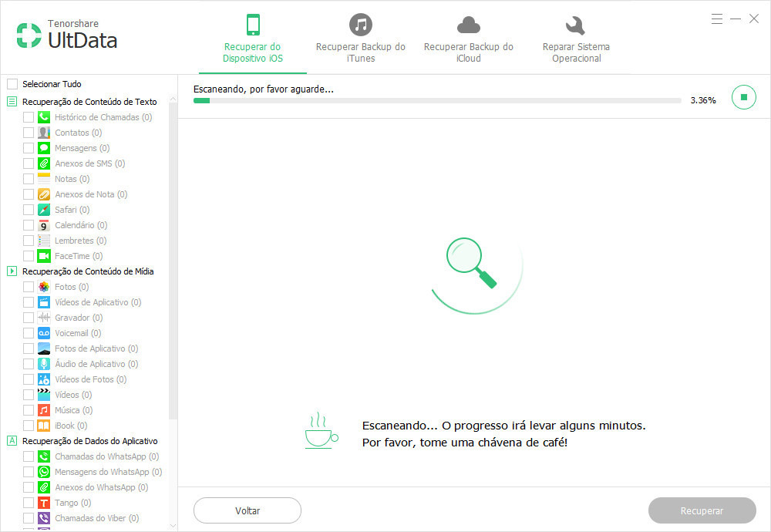Click the FaceTime camera icon
This screenshot has width=771, height=532.
pos(44,256)
